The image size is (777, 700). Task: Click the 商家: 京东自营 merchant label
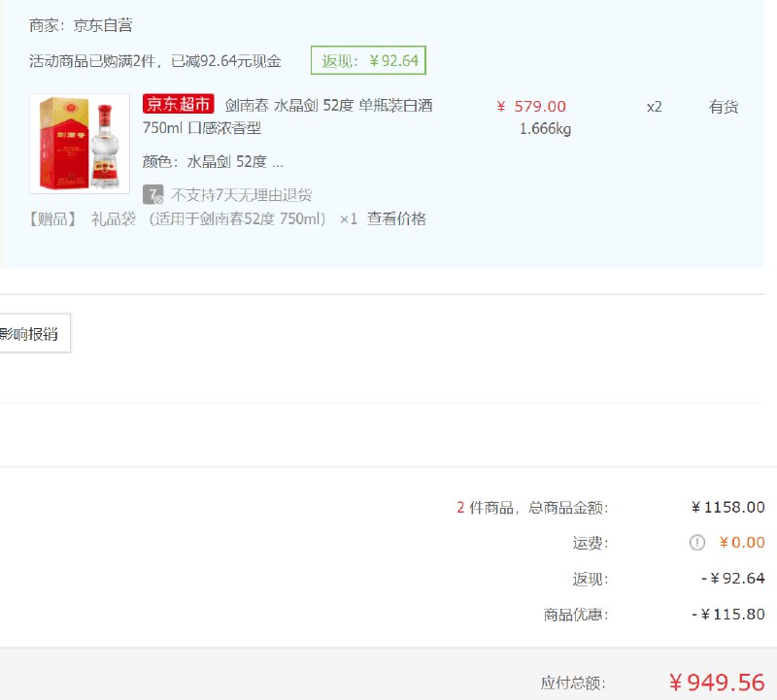click(81, 25)
